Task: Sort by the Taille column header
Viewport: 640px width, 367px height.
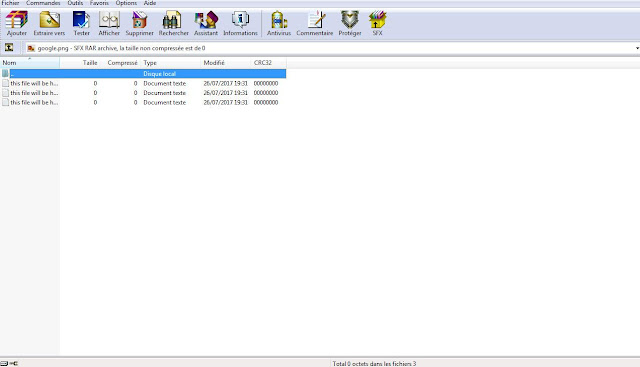Action: point(80,63)
